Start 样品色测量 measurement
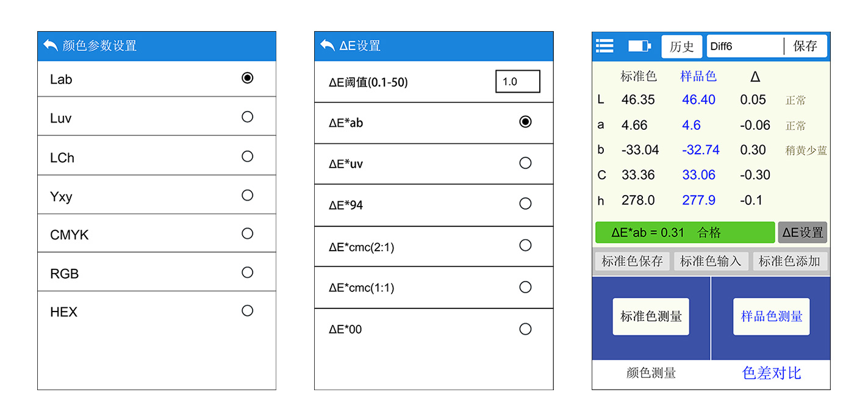Image resolution: width=868 pixels, height=406 pixels. (x=772, y=316)
